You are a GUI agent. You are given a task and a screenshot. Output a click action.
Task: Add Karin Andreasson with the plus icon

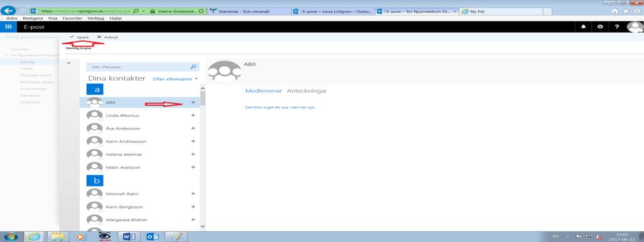click(193, 141)
